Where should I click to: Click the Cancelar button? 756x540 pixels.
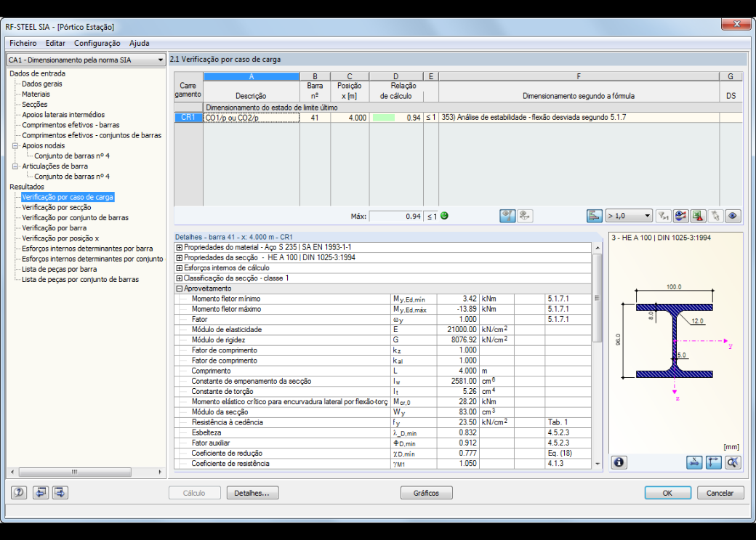[x=720, y=493]
